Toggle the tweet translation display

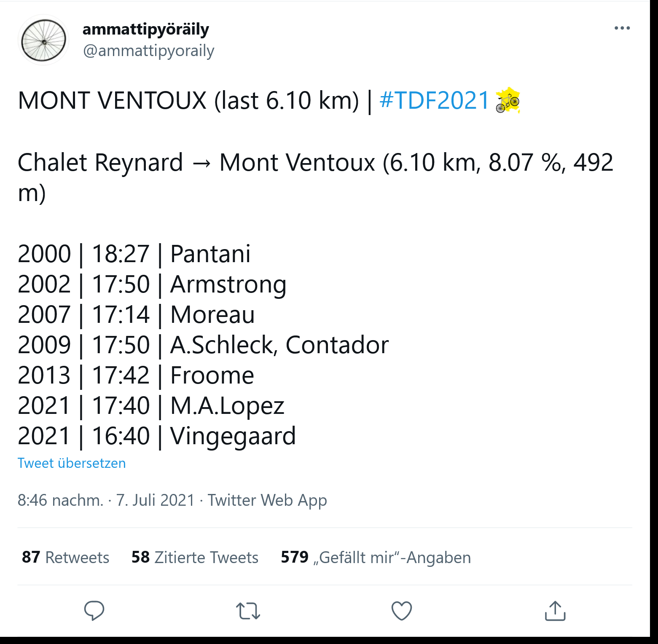tap(71, 463)
